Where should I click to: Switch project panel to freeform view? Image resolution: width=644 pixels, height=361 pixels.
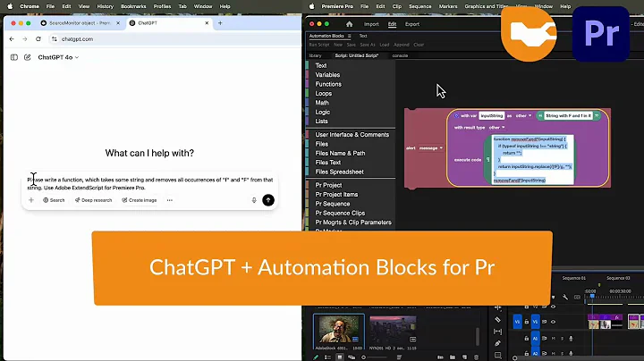(352, 357)
